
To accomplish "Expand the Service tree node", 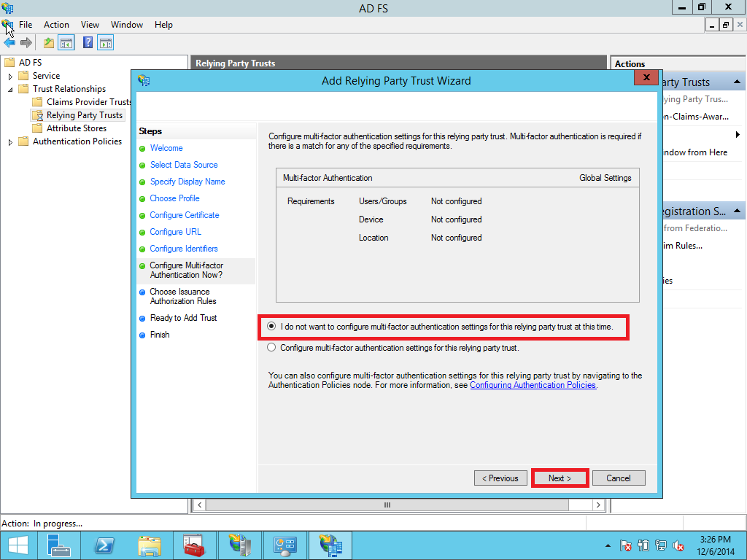I will (x=10, y=76).
